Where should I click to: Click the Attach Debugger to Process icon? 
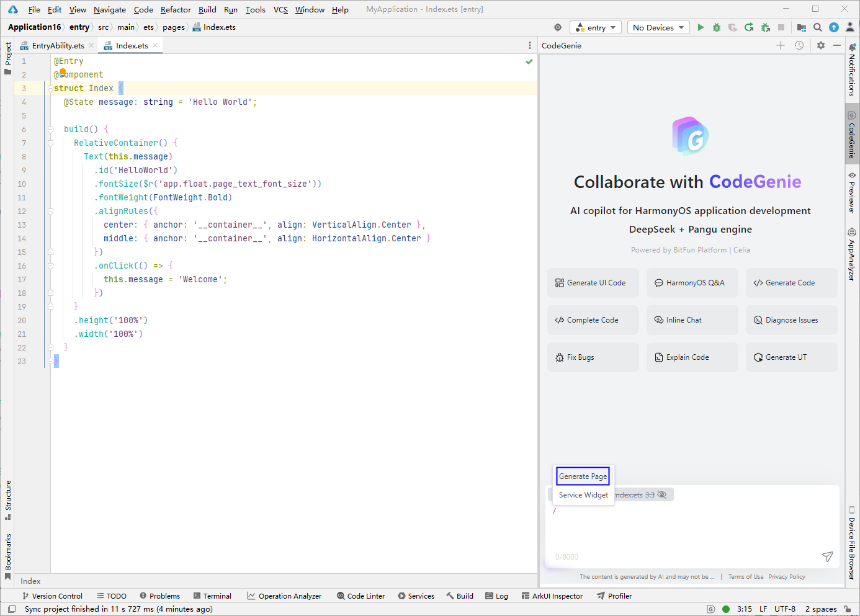pos(765,27)
